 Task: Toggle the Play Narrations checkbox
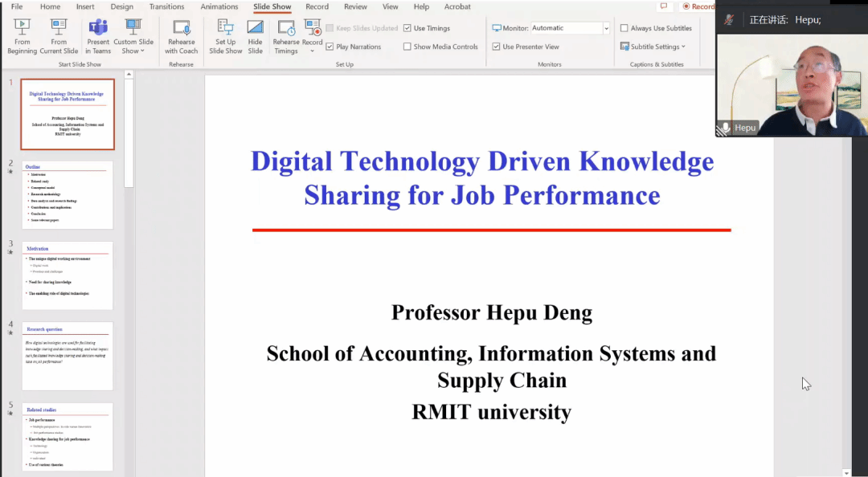[x=330, y=47]
